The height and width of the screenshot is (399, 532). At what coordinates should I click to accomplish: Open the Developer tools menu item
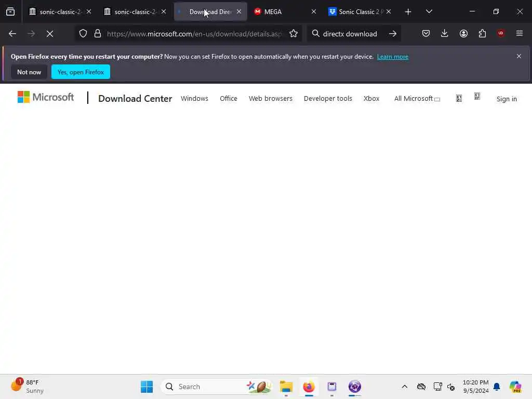328,98
